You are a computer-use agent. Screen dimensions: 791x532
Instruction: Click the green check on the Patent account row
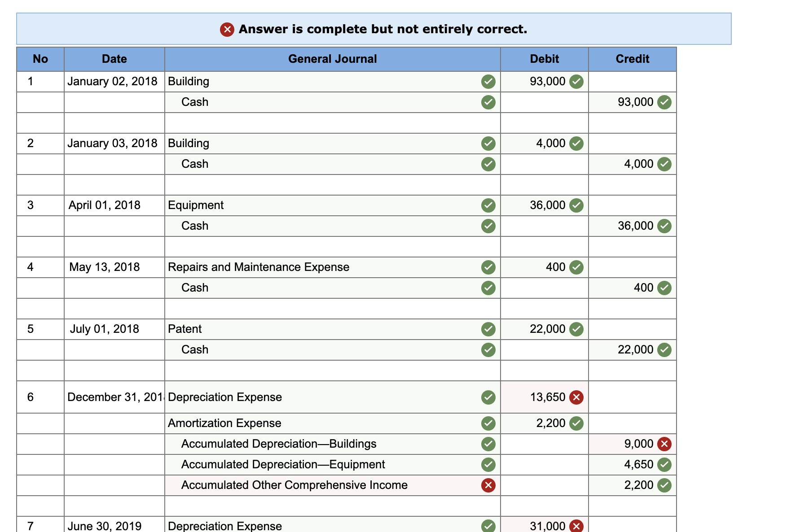pos(488,329)
